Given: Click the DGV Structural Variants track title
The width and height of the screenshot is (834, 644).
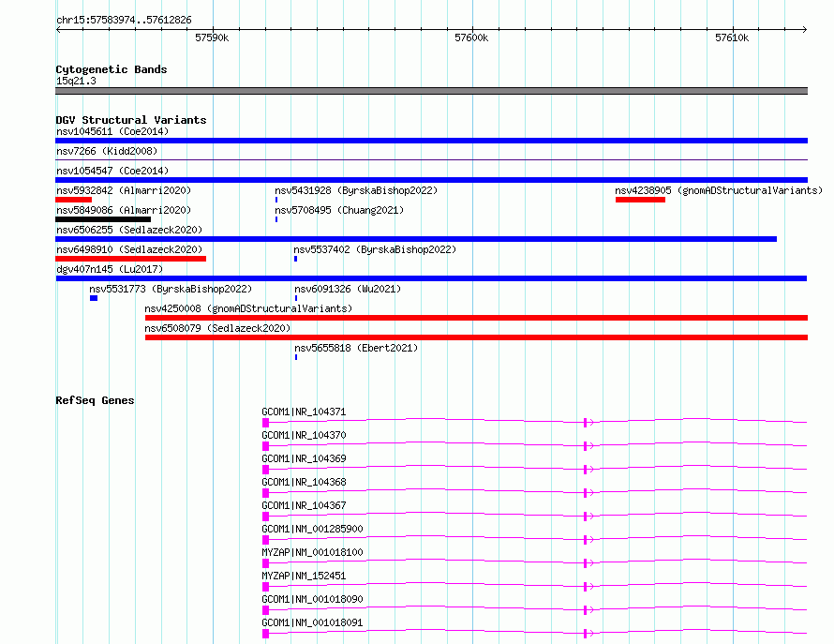Looking at the screenshot, I should pyautogui.click(x=131, y=120).
